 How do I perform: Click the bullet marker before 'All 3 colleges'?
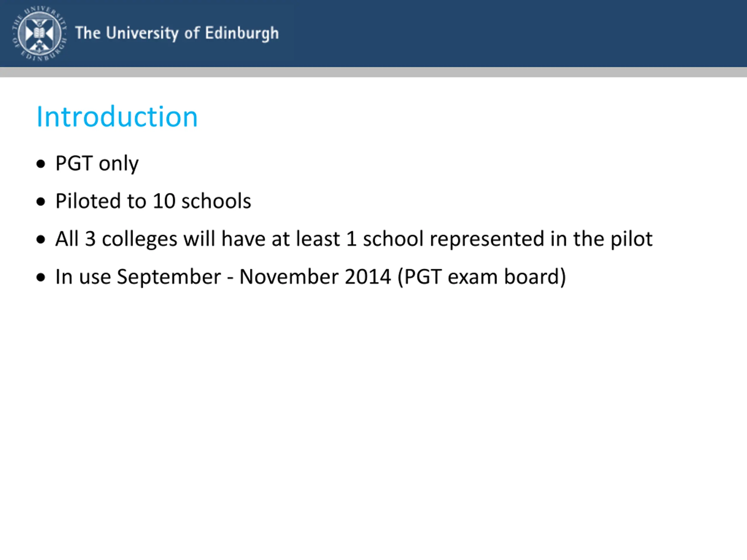pyautogui.click(x=41, y=240)
